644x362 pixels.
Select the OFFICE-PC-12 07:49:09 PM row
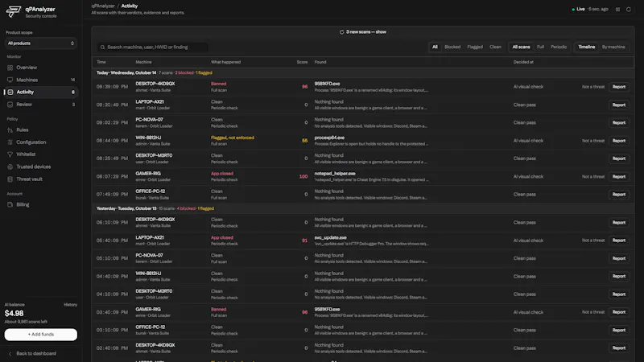pos(363,194)
